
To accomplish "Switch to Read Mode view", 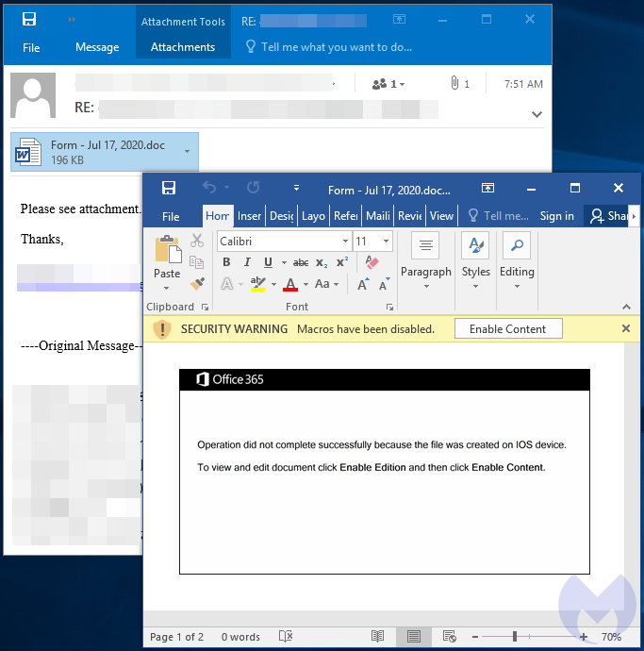I will tap(377, 637).
